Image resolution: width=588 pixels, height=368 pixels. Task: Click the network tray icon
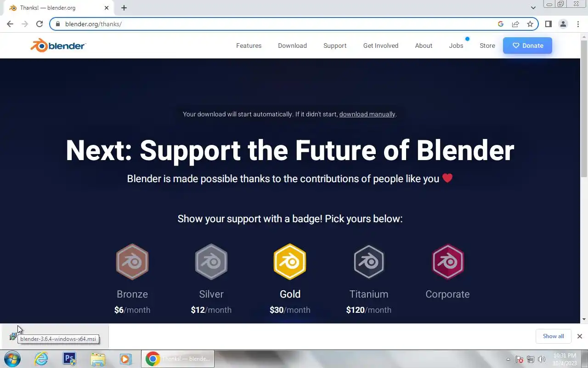point(531,359)
